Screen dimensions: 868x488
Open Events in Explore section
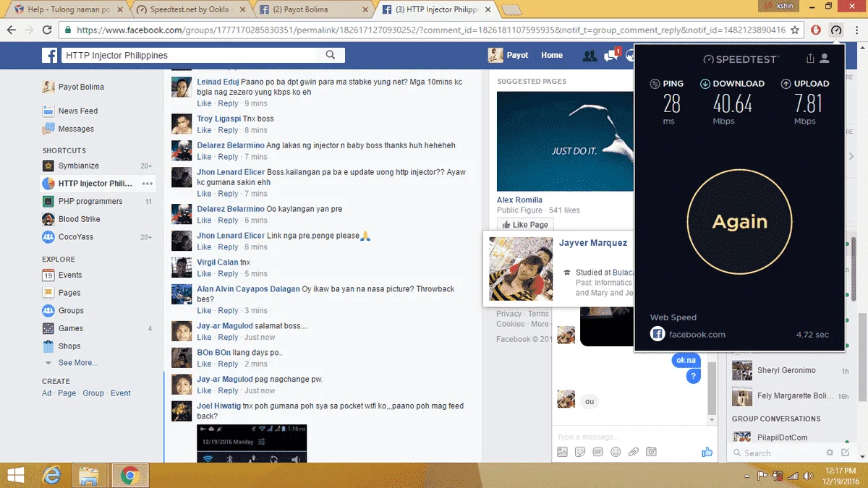point(70,275)
